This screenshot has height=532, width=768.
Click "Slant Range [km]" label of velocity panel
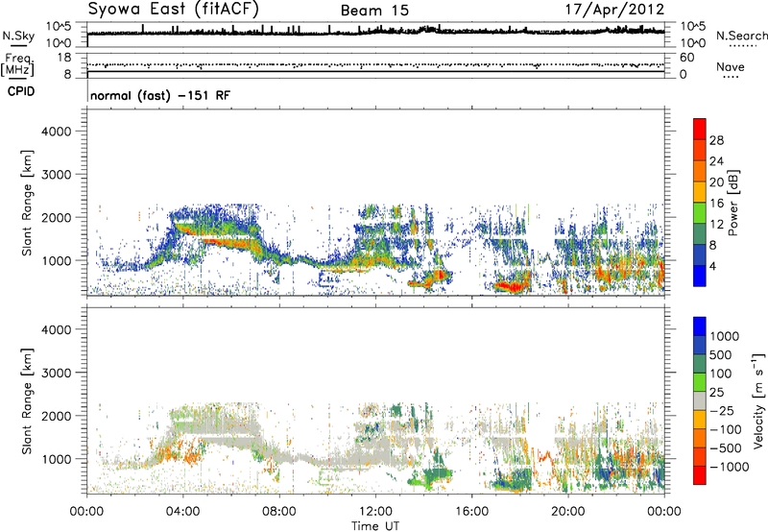click(x=27, y=401)
